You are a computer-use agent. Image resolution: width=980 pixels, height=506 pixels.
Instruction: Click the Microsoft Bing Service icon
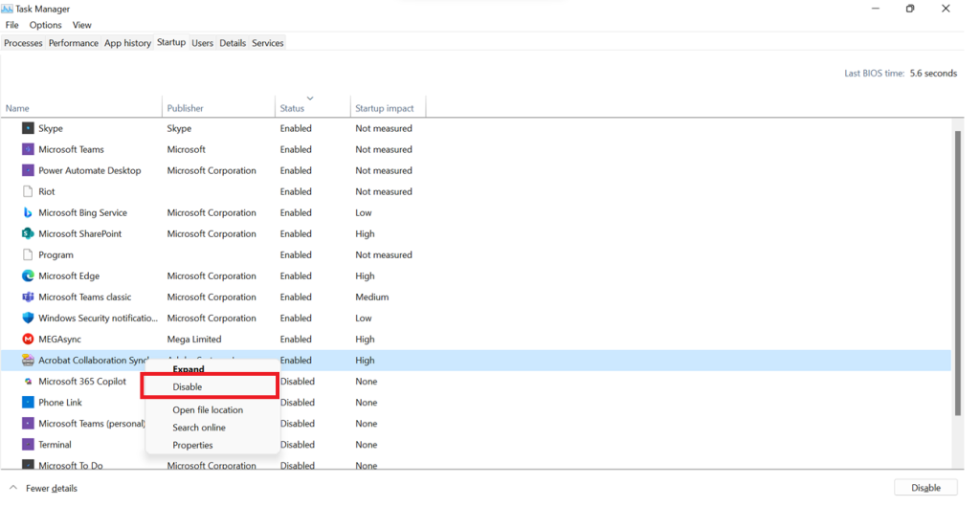click(x=28, y=213)
